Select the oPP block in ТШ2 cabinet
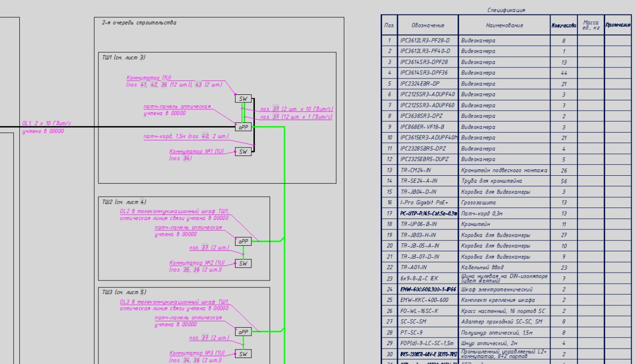Screen dimensions: 636x364 tap(243, 242)
